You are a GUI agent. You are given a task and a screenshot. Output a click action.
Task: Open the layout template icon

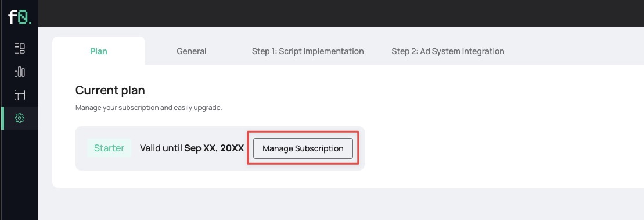pyautogui.click(x=19, y=95)
